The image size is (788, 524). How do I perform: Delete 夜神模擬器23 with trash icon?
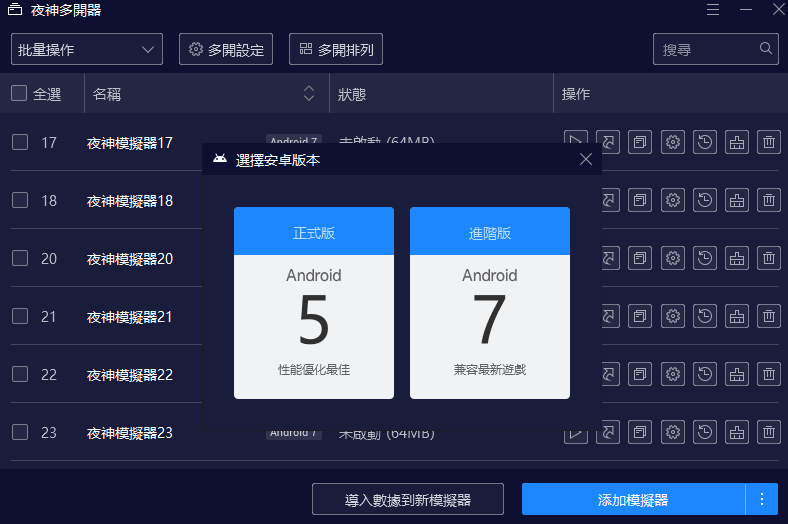769,432
